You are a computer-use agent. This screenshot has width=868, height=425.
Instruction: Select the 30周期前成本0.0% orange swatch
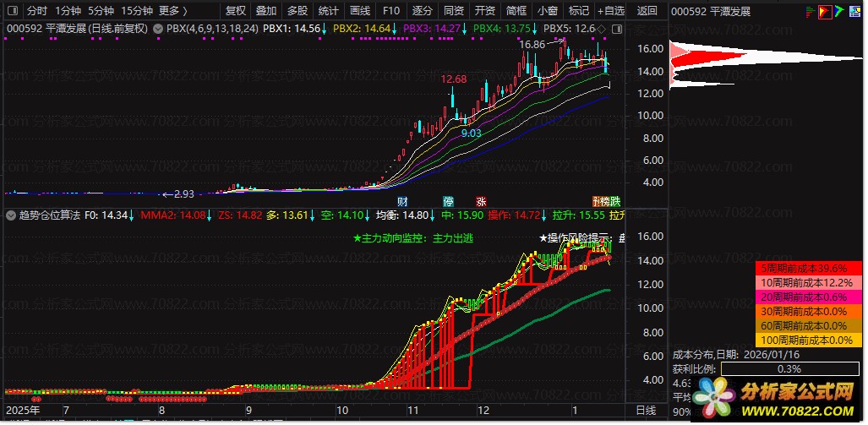point(809,312)
